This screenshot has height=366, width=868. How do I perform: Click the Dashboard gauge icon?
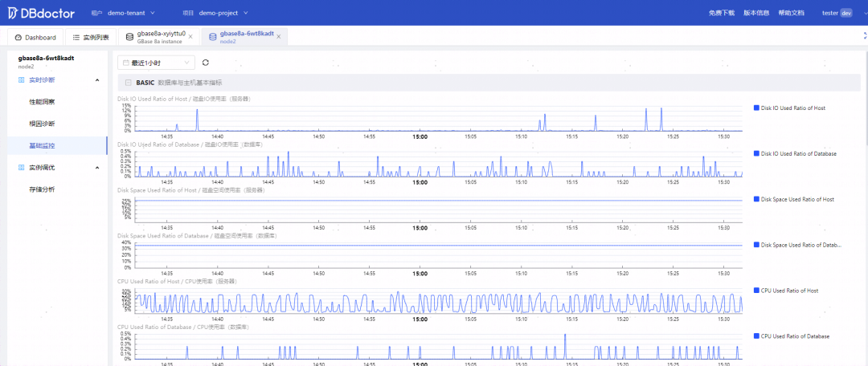pyautogui.click(x=18, y=38)
